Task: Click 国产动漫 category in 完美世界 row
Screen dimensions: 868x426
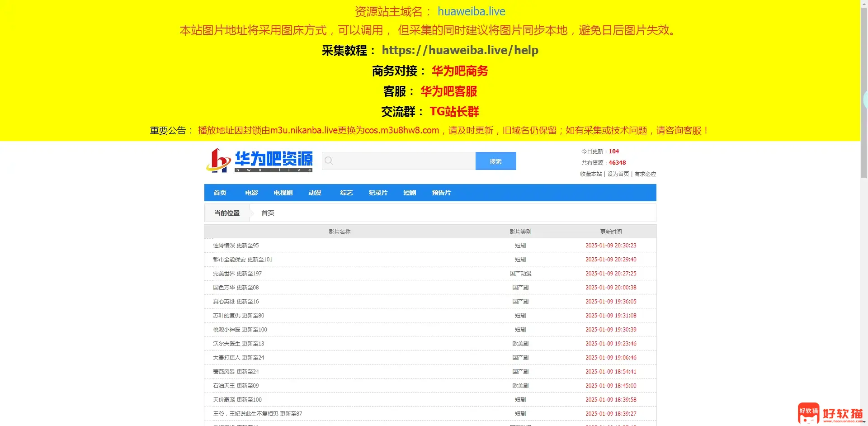Action: tap(520, 274)
